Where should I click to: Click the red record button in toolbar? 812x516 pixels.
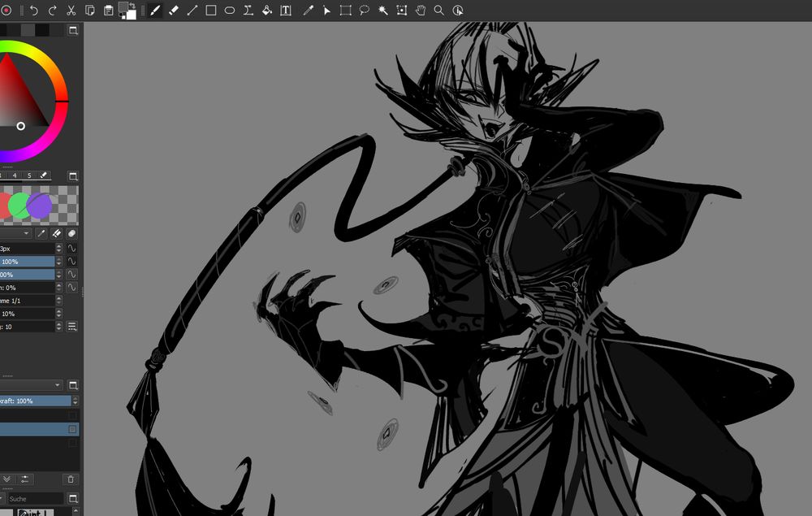tap(6, 11)
